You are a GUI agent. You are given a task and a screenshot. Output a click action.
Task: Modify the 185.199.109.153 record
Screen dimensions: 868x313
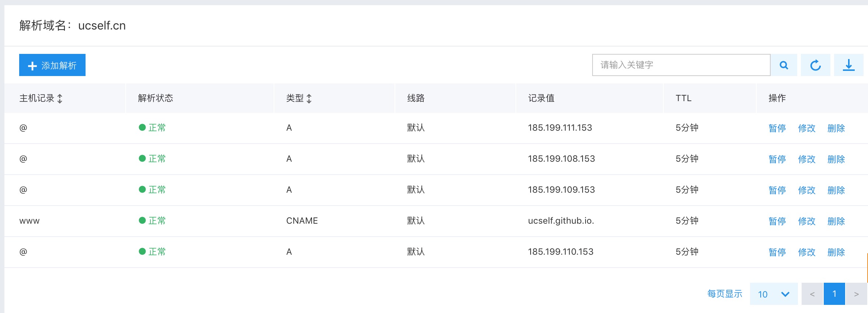806,190
